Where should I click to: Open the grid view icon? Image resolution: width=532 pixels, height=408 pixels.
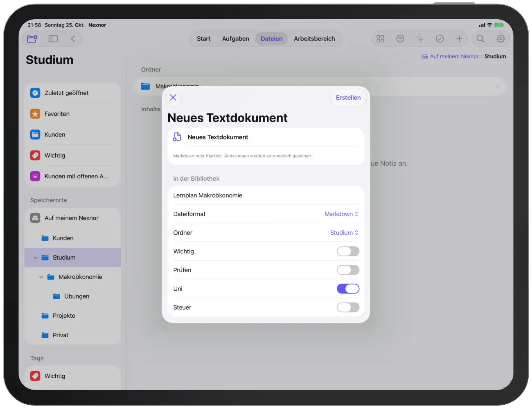380,39
